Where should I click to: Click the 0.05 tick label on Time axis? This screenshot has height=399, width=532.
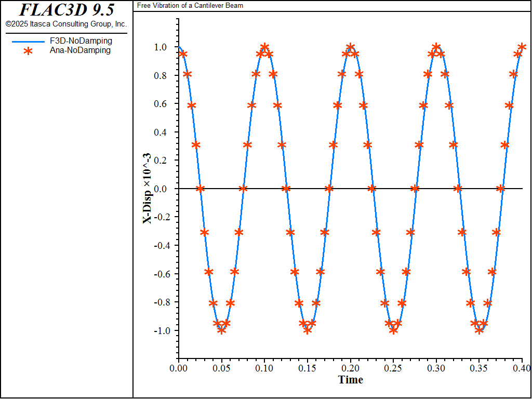tap(221, 367)
